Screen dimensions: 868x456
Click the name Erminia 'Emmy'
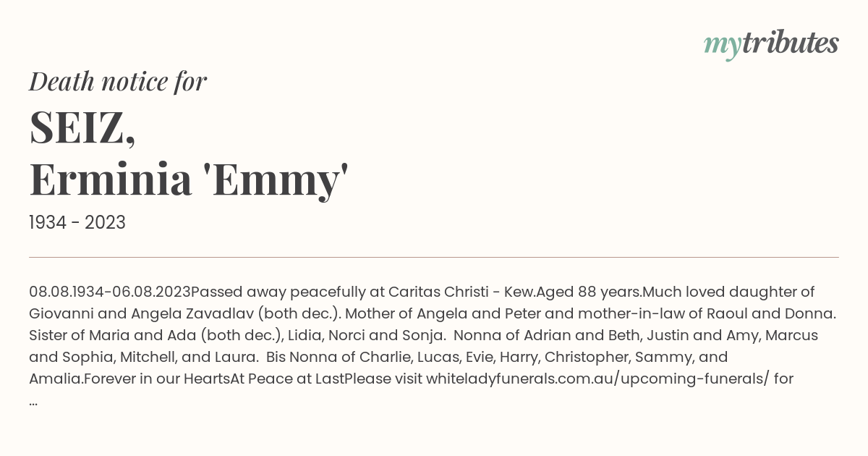189,180
